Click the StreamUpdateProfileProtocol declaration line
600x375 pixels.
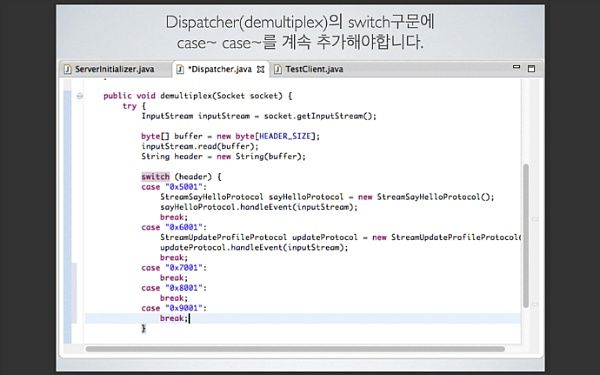(x=341, y=237)
